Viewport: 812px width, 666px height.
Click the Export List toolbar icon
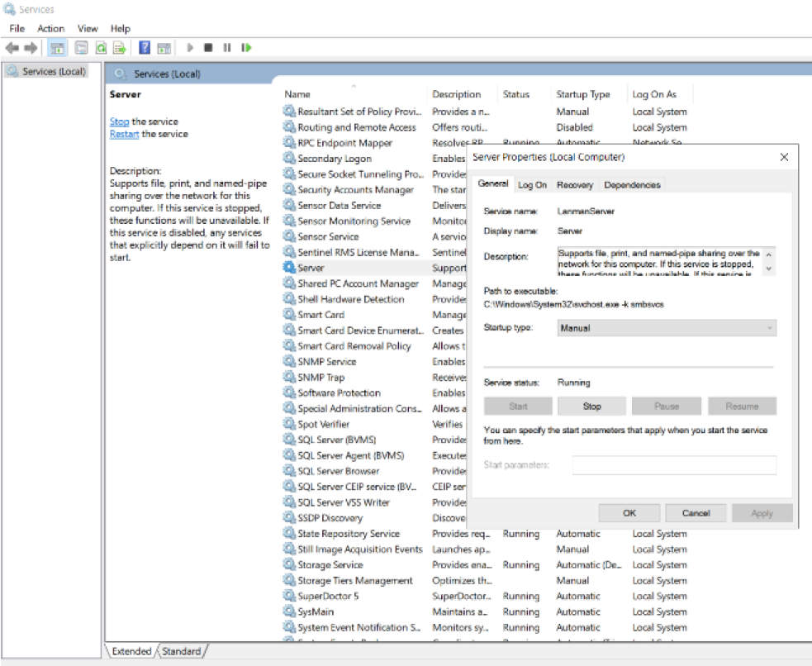[120, 48]
